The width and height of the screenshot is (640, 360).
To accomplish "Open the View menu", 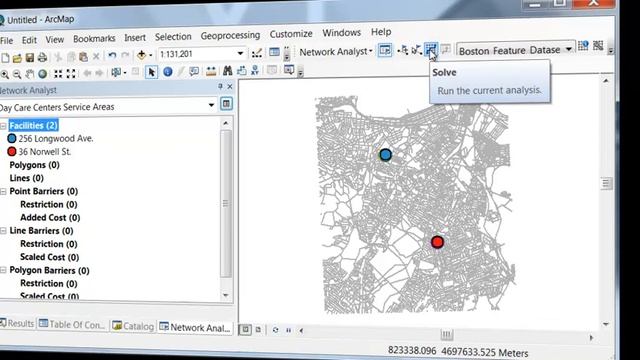I will (x=55, y=39).
